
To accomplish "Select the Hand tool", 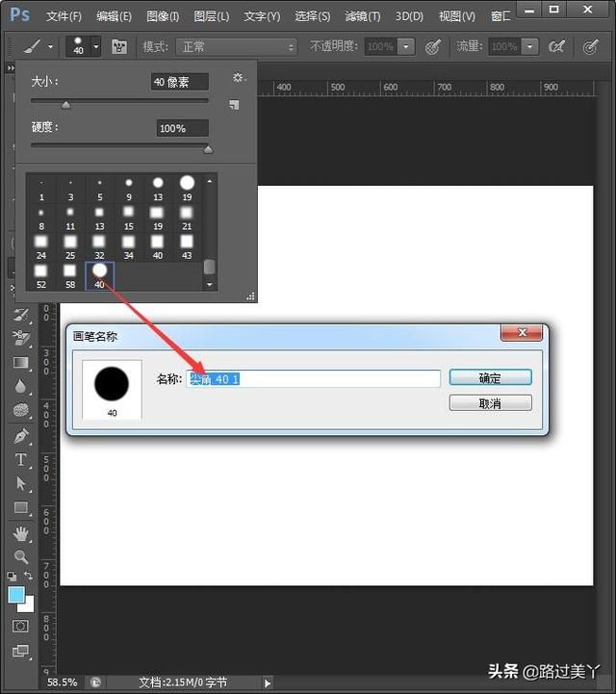I will (21, 534).
